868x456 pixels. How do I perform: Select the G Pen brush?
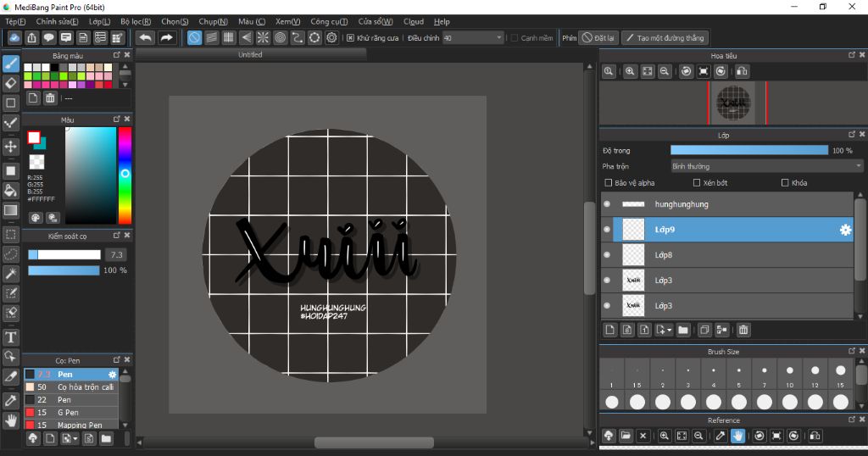click(x=71, y=412)
